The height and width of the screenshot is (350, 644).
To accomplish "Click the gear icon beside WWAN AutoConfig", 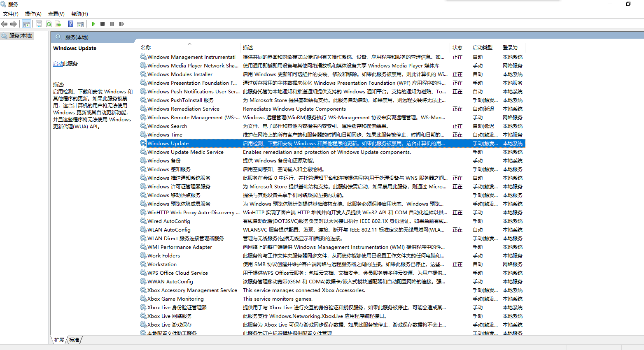I will [143, 281].
